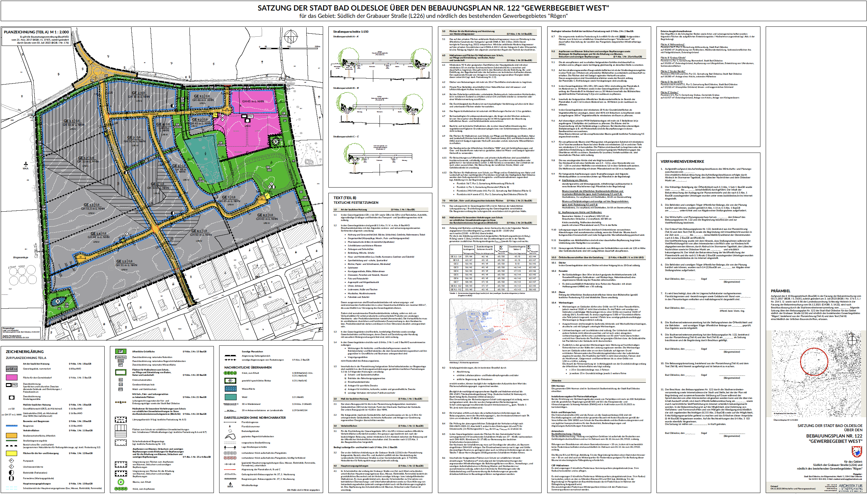Click the Löschwasserzisterne diamond Z legend symbol

[x=11, y=467]
